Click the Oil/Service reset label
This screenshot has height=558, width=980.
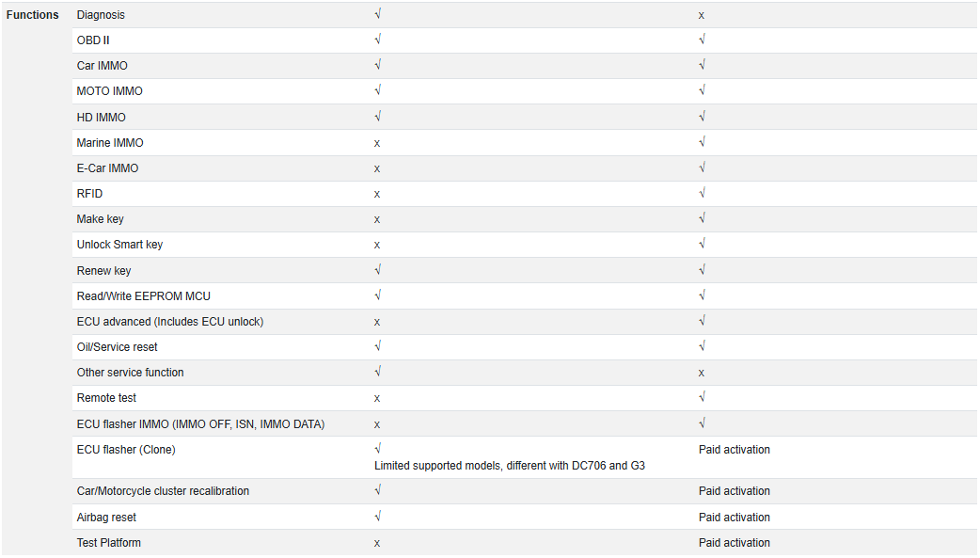117,347
